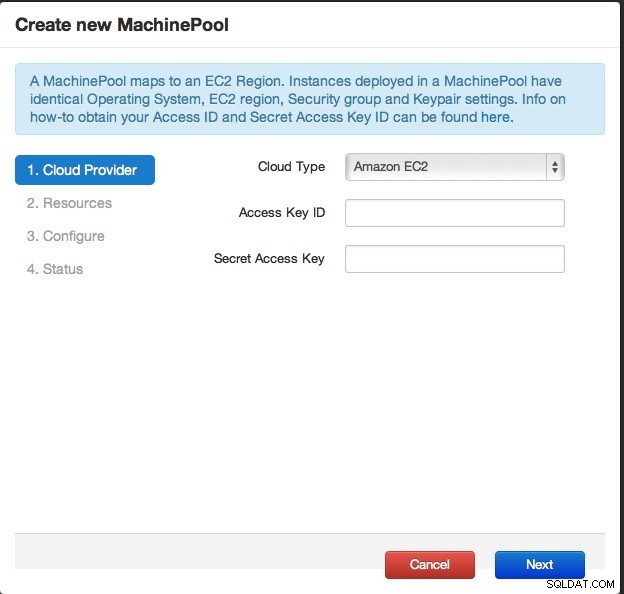Click the gray footer bar beside Cancel
This screenshot has height=594, width=624.
tap(199, 551)
